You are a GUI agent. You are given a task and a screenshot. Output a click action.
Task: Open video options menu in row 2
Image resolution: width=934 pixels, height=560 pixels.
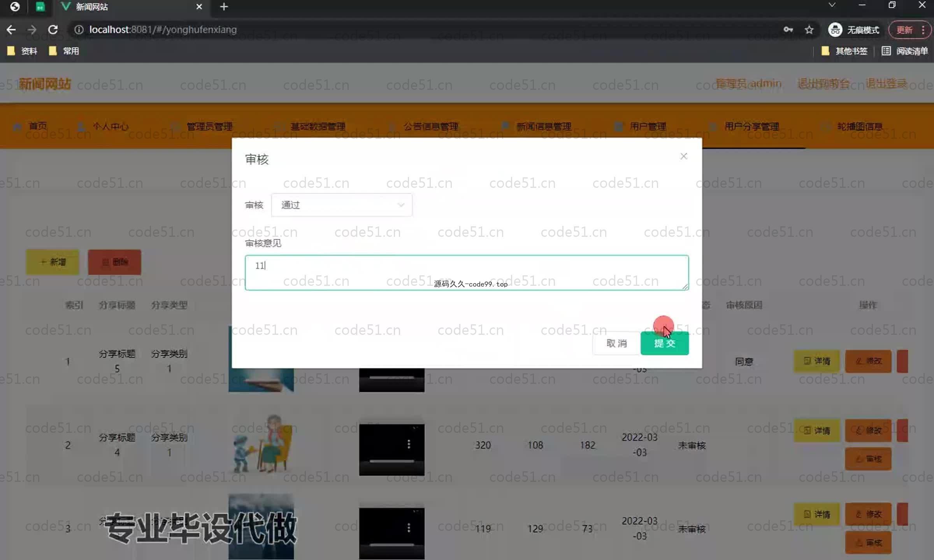tap(409, 444)
